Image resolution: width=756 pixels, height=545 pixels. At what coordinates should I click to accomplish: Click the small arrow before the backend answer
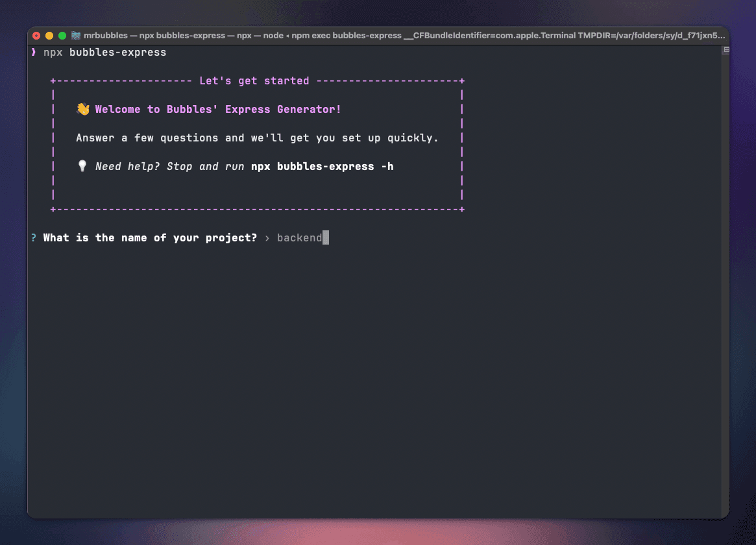pos(266,237)
